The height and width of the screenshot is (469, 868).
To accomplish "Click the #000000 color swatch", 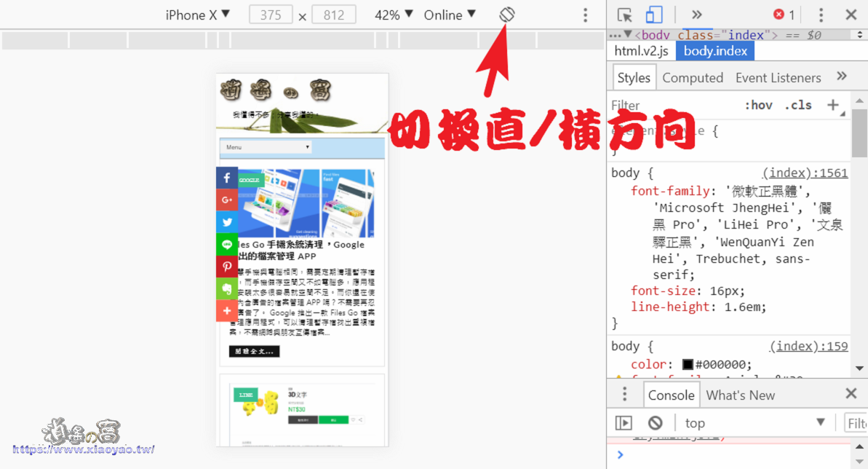I will pyautogui.click(x=688, y=364).
